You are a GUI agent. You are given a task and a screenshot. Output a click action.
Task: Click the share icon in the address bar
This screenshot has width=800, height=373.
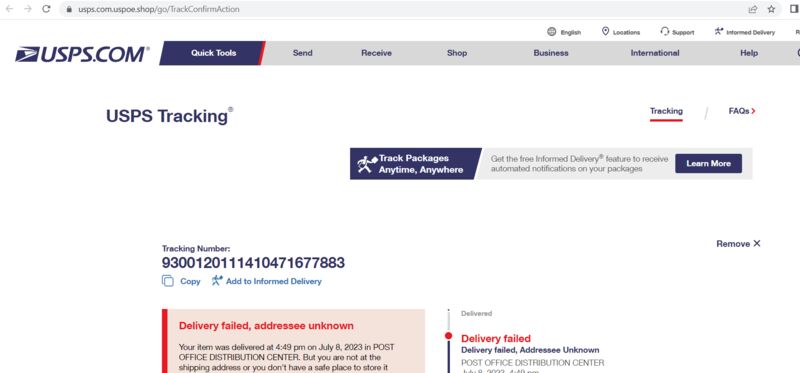point(752,9)
